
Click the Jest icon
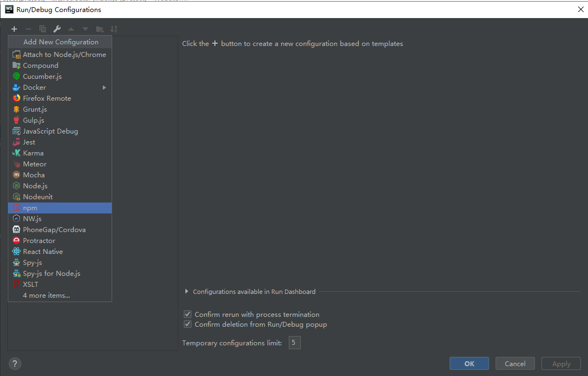pyautogui.click(x=16, y=142)
